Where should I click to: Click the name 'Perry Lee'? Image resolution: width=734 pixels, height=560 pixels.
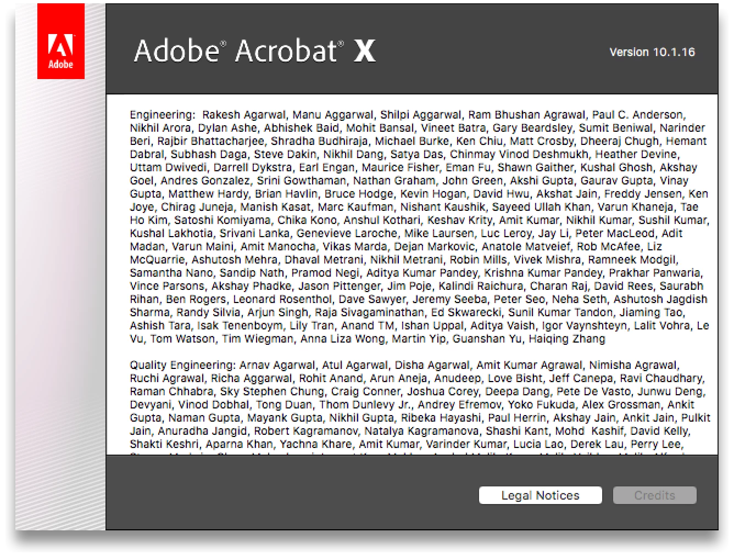pos(655,444)
